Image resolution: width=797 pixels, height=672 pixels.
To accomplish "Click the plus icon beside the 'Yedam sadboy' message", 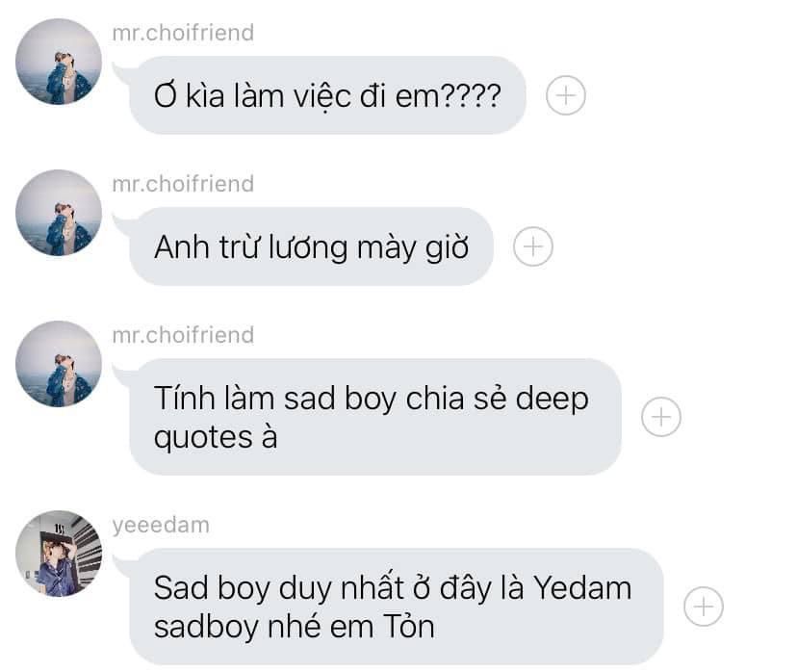I will 704,607.
